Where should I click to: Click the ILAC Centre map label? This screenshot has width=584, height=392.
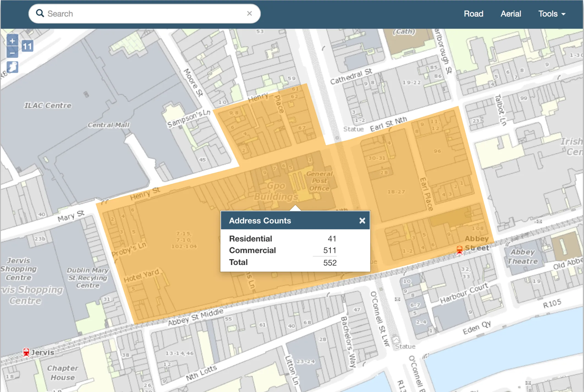click(x=48, y=106)
